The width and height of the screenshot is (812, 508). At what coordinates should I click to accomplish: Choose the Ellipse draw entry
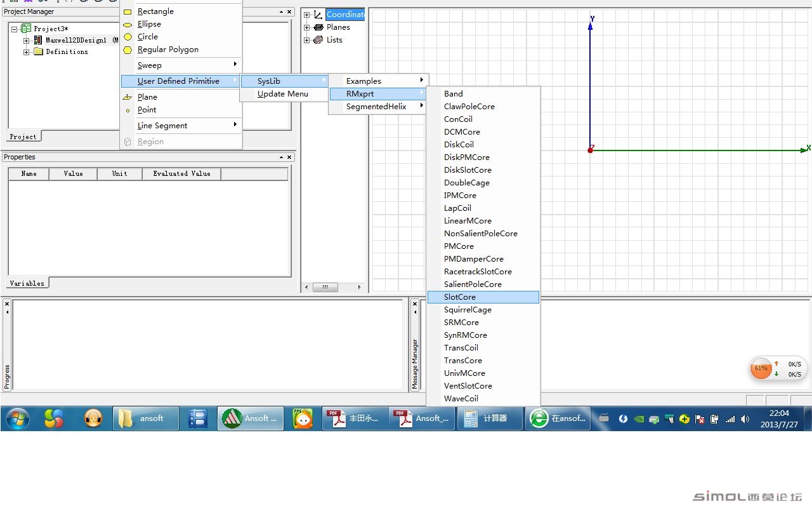coord(181,24)
